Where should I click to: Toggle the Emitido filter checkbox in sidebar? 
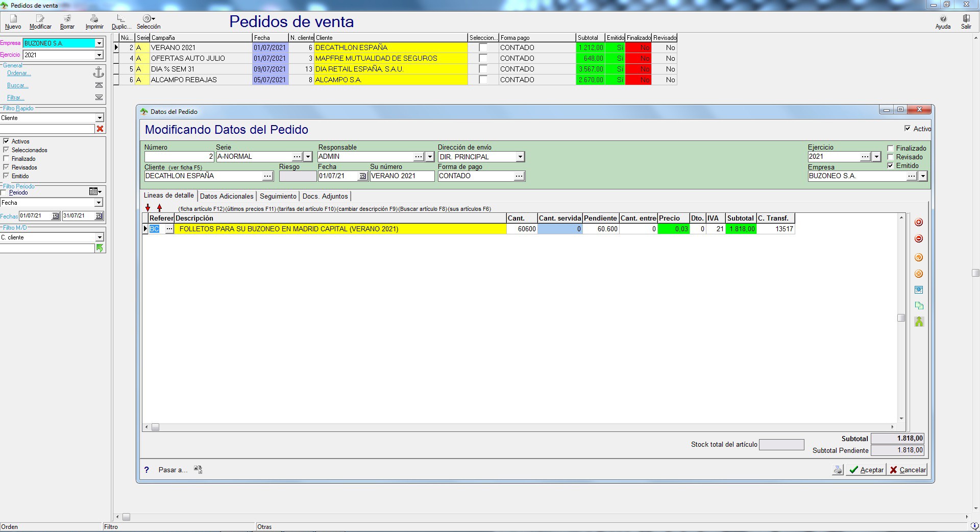tap(6, 176)
